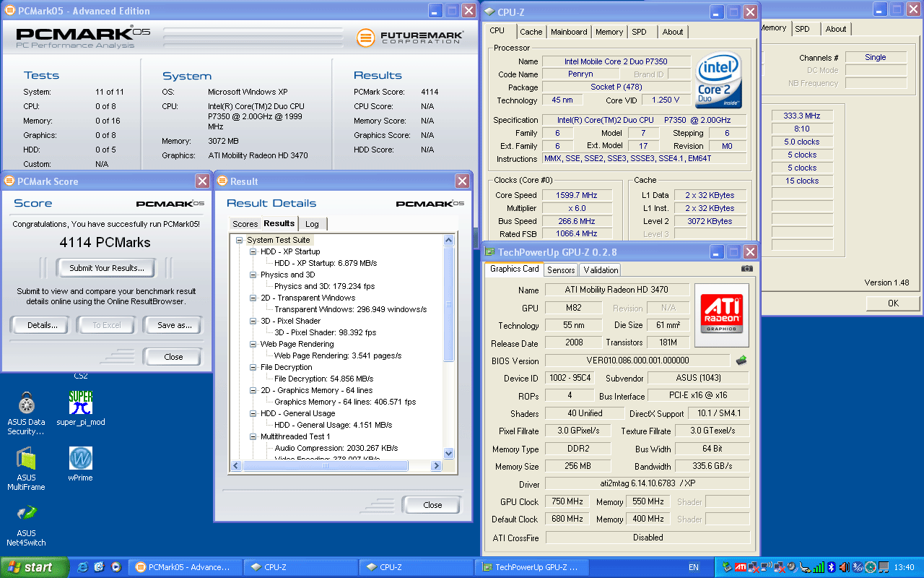Open the Log tab in Result

312,224
